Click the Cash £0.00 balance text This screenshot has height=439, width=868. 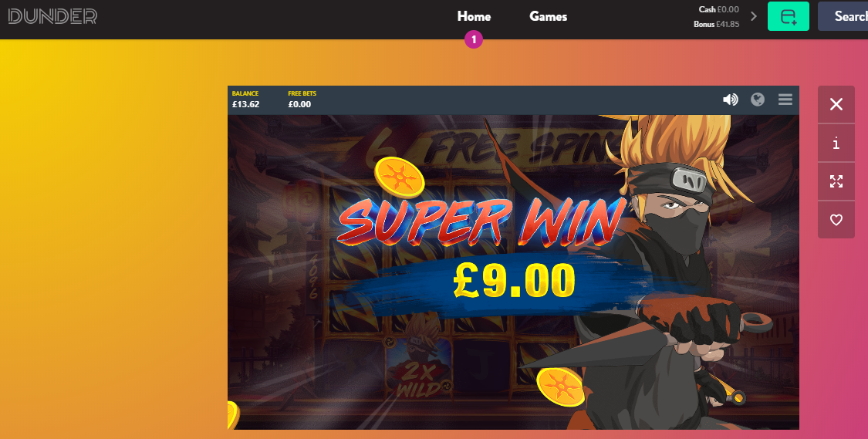718,9
